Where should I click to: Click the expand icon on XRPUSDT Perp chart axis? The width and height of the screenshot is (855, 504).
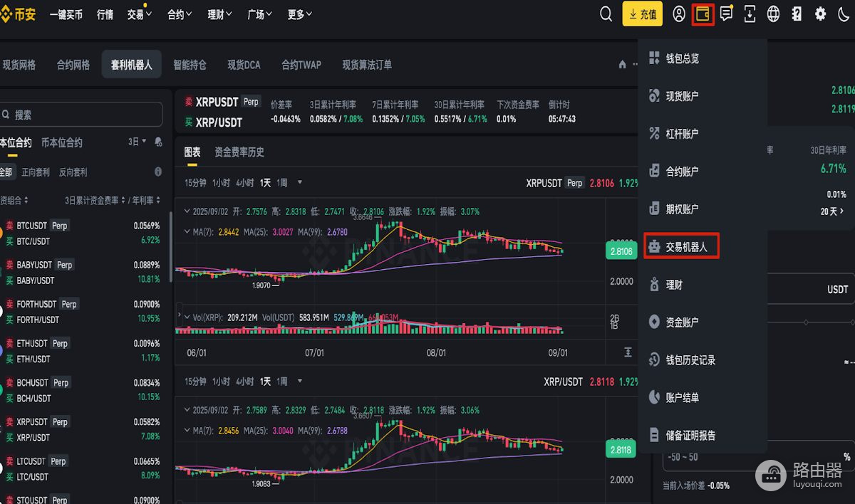[628, 352]
